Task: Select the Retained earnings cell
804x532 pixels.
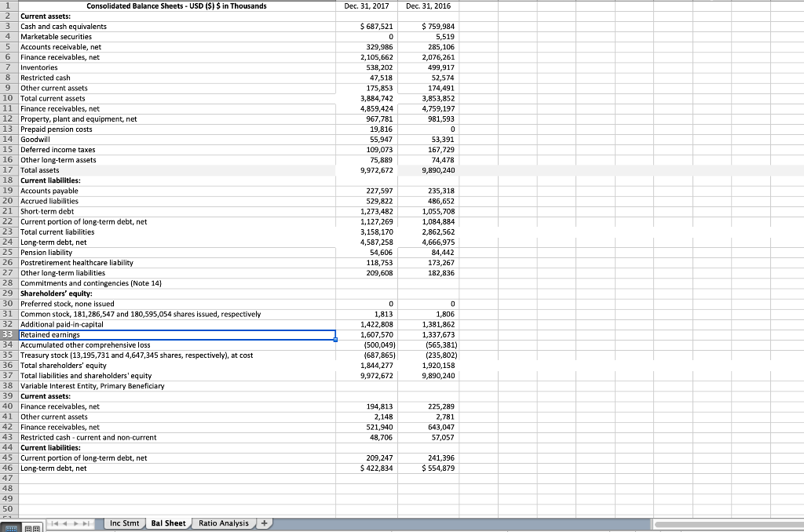Action: coord(79,334)
